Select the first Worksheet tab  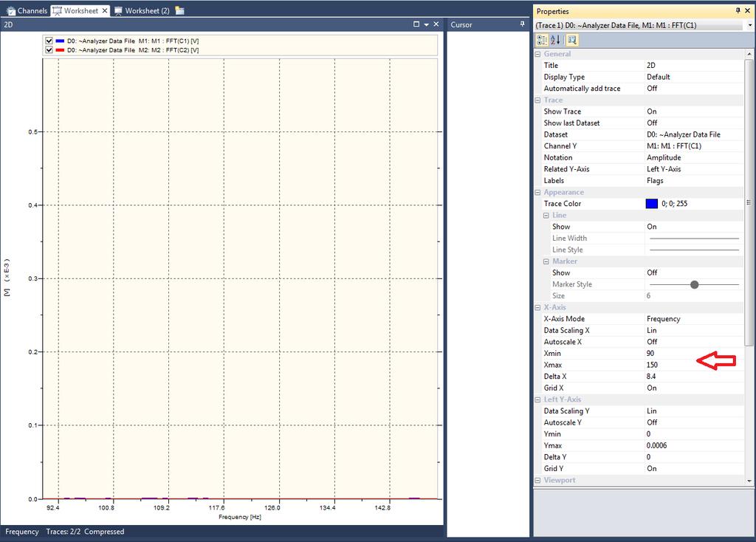pyautogui.click(x=80, y=10)
